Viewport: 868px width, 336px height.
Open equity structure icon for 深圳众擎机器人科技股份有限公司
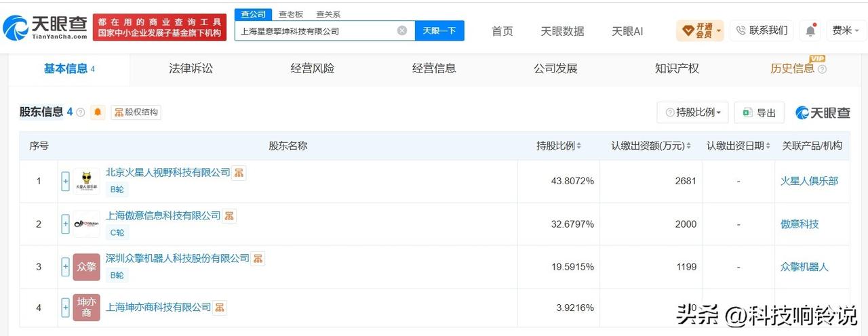pyautogui.click(x=258, y=258)
